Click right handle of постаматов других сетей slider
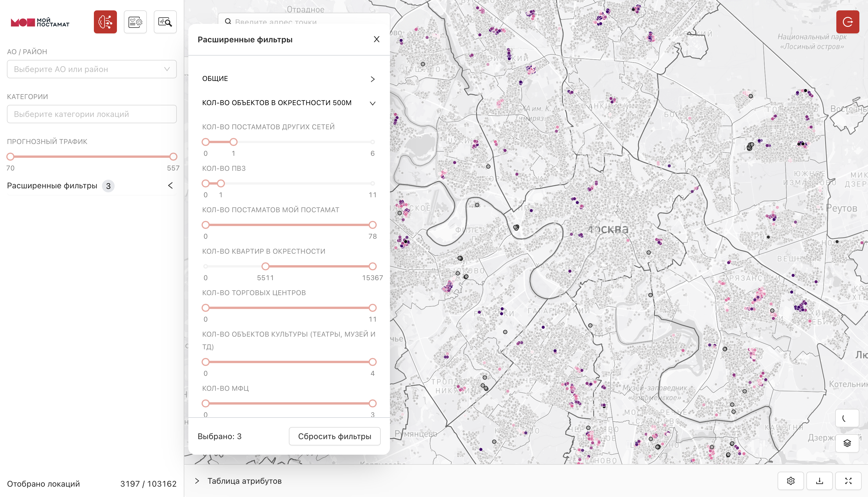The height and width of the screenshot is (497, 868). (x=234, y=142)
